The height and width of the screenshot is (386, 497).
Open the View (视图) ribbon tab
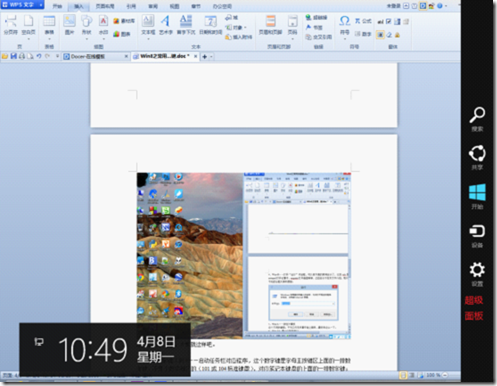coord(174,6)
